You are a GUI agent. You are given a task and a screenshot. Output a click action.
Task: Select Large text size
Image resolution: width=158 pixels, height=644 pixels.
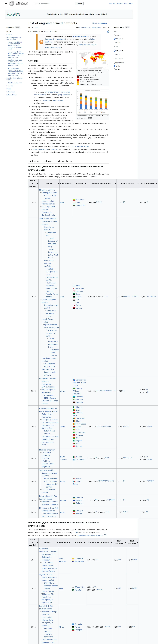tap(115, 42)
